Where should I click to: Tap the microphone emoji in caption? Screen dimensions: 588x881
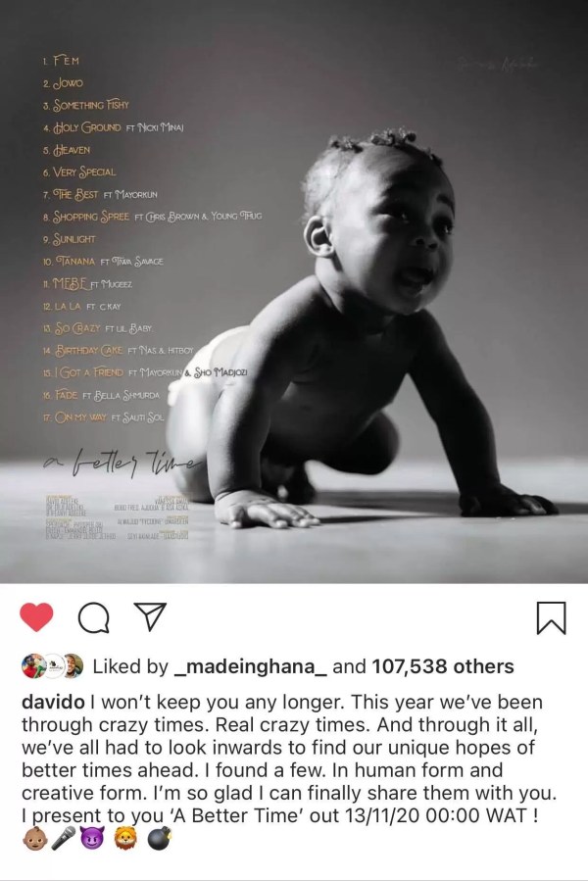(x=63, y=839)
